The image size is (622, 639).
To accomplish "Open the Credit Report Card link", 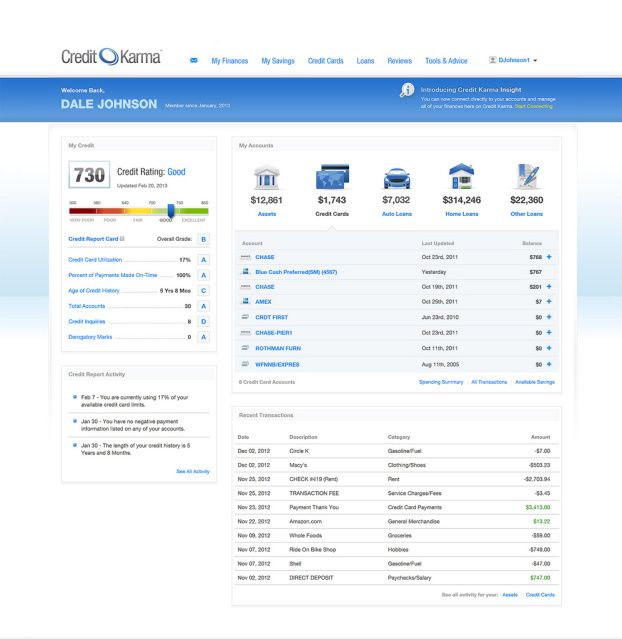I will point(92,239).
